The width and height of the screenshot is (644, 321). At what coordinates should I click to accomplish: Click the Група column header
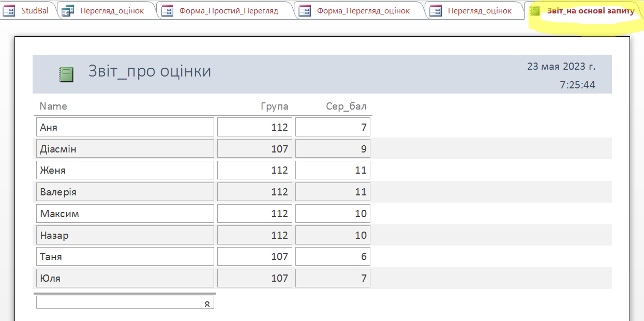coord(274,106)
